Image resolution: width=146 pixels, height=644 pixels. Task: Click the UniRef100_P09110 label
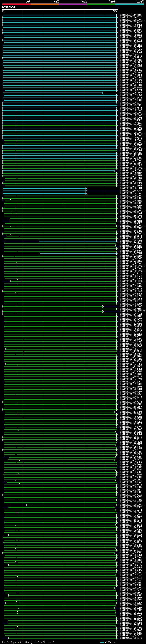click(x=131, y=123)
